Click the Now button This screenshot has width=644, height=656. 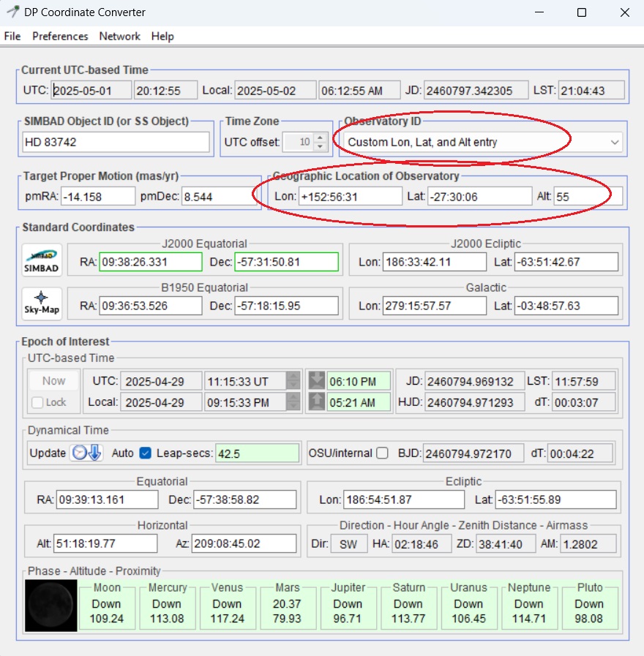(53, 381)
